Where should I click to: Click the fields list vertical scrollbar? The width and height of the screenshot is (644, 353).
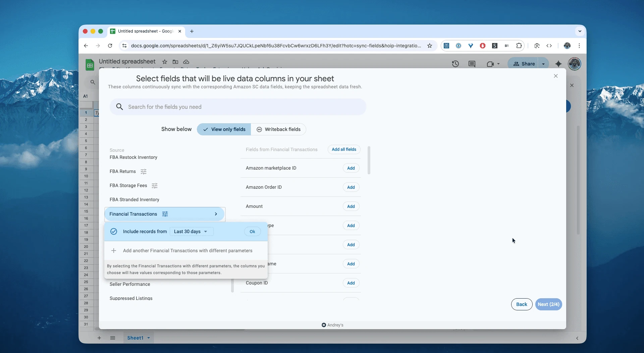pyautogui.click(x=369, y=160)
